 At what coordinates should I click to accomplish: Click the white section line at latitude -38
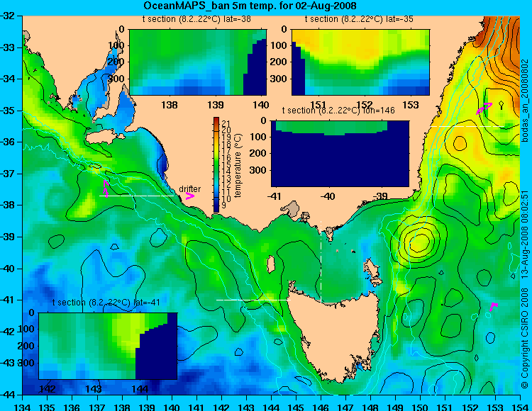point(136,196)
